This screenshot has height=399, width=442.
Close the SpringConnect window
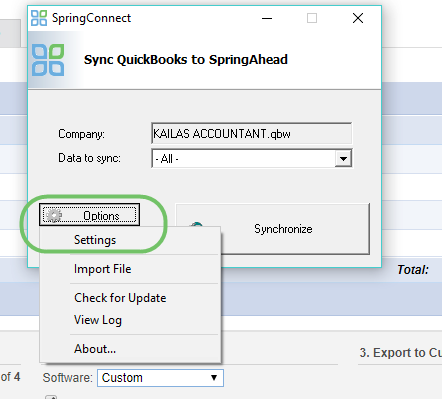click(358, 18)
